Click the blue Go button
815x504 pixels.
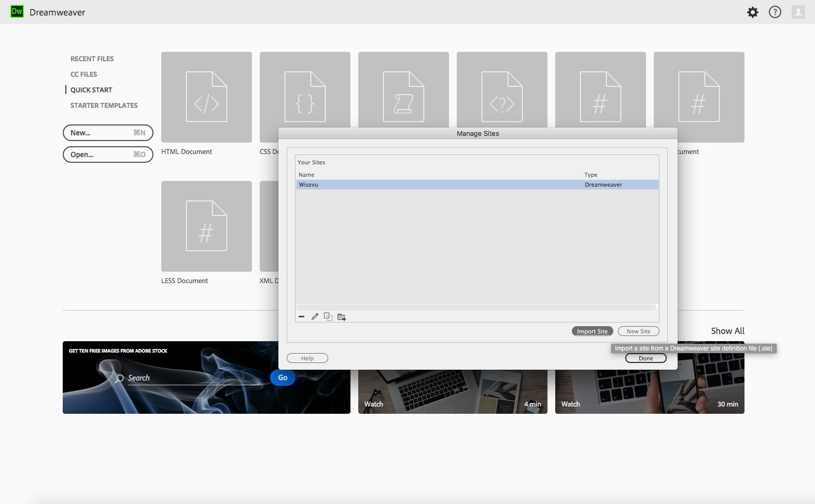tap(283, 377)
